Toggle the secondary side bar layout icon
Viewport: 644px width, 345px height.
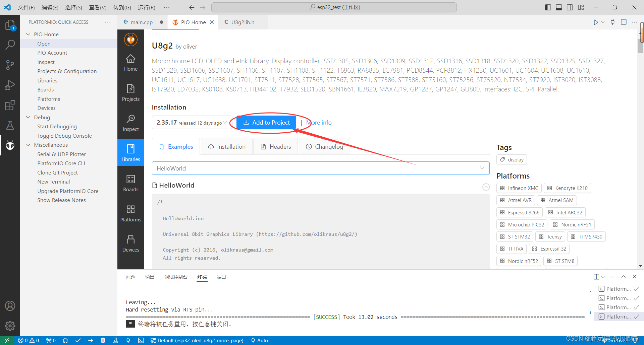click(x=570, y=7)
